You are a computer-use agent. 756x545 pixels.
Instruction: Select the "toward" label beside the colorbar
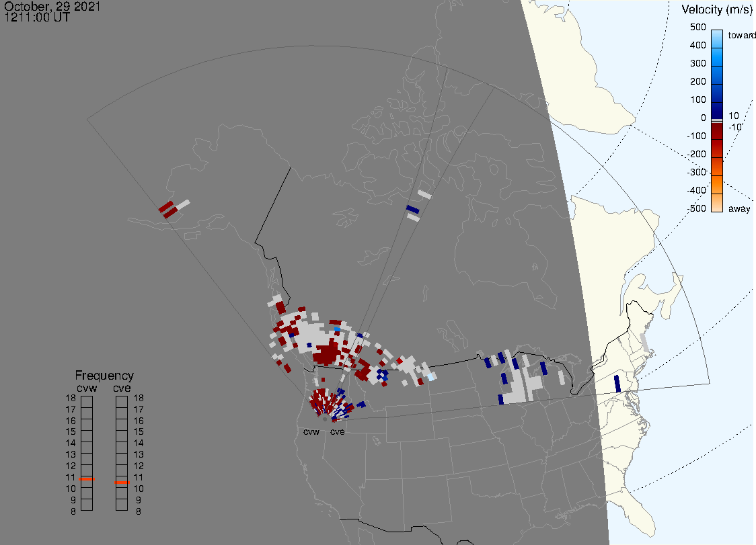point(741,35)
